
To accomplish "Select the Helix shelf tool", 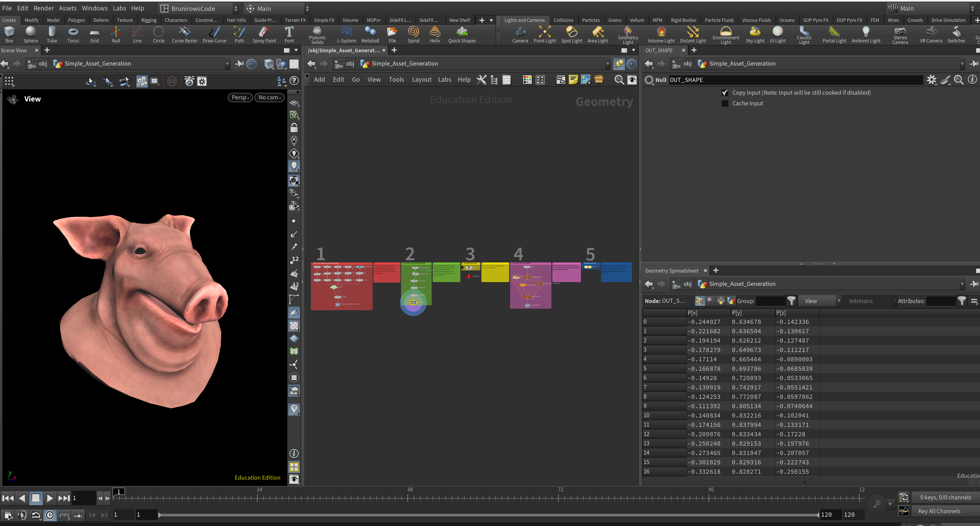I will (435, 35).
